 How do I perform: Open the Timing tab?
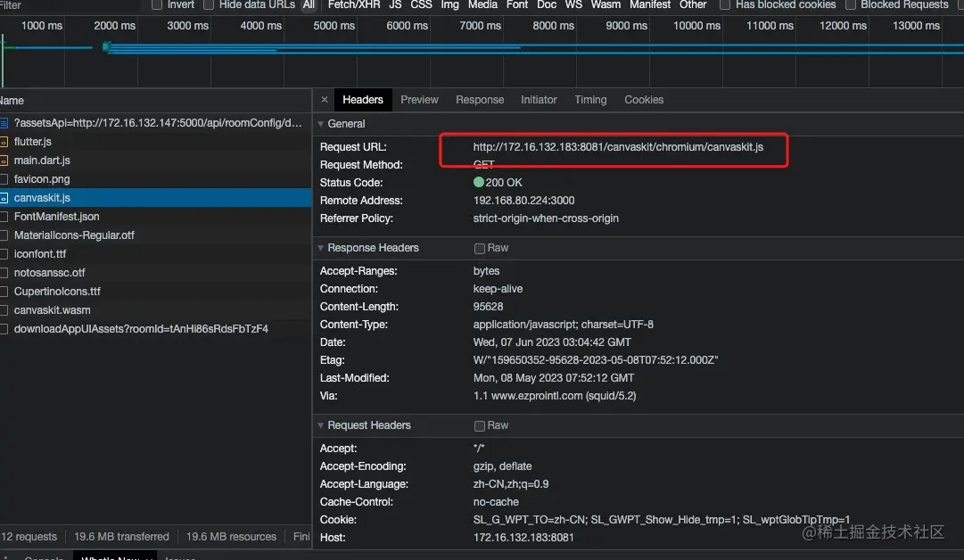point(590,100)
